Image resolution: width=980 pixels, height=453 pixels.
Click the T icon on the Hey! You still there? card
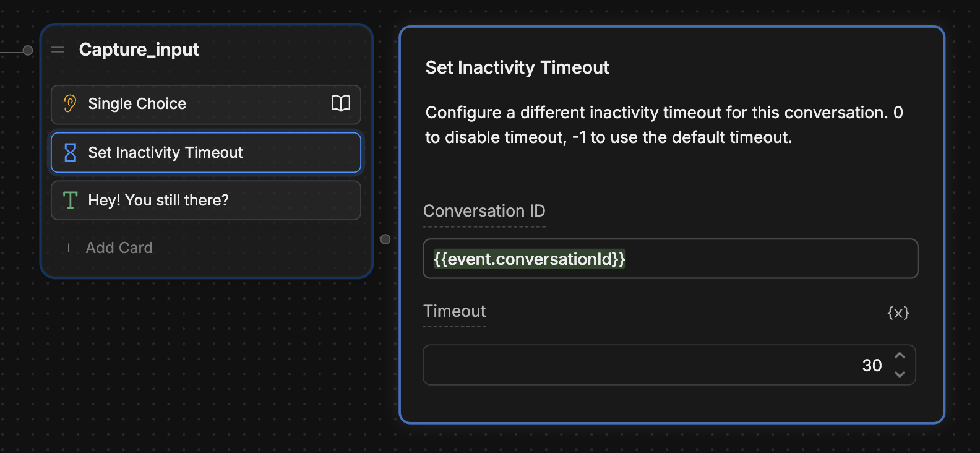tap(69, 200)
